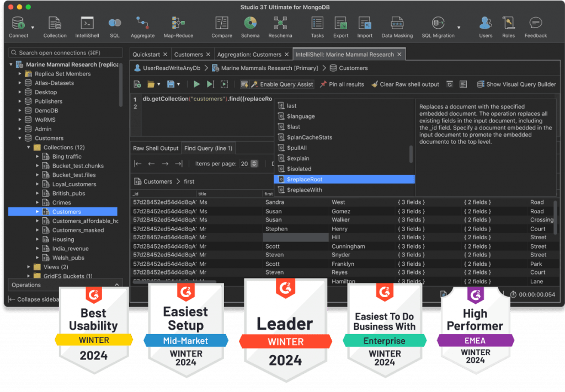Click the Data Masking toolbar icon
The image size is (565, 392).
click(397, 23)
